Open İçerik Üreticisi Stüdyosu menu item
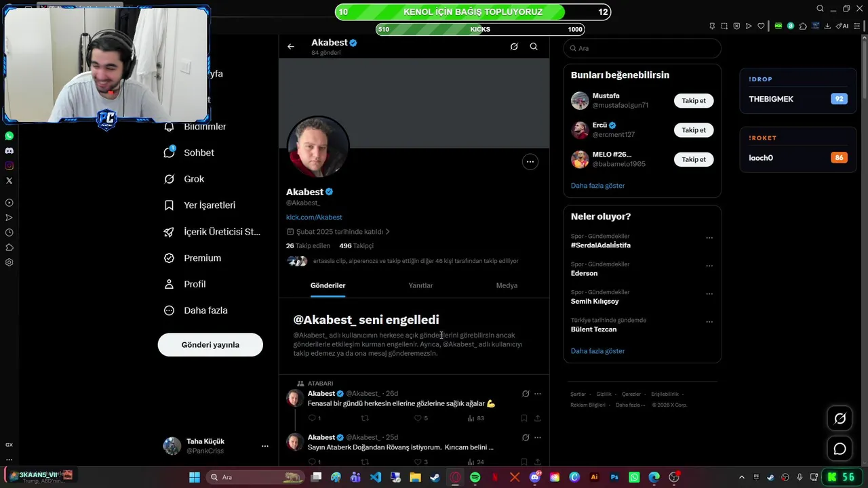868x488 pixels. (212, 231)
